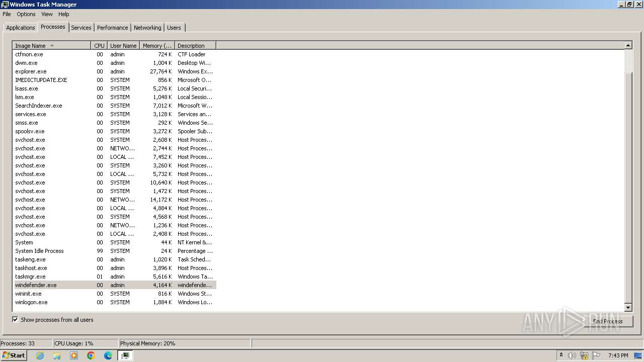Click the clock showing 7:43 PM
The image size is (644, 362).
coord(618,355)
